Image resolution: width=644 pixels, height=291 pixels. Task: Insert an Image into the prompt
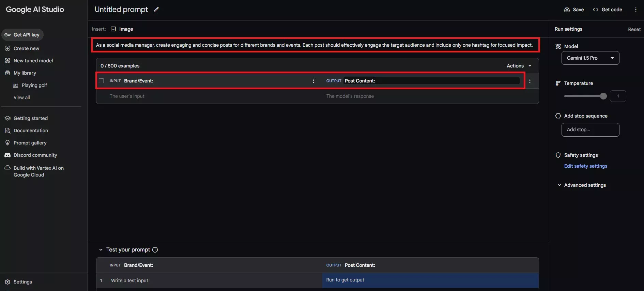pos(122,29)
